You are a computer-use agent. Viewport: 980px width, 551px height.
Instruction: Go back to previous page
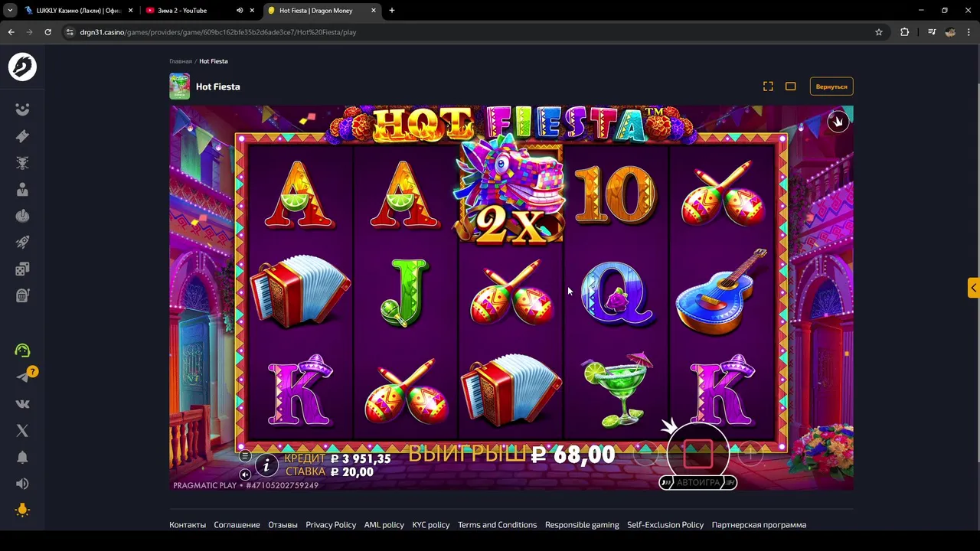(11, 32)
